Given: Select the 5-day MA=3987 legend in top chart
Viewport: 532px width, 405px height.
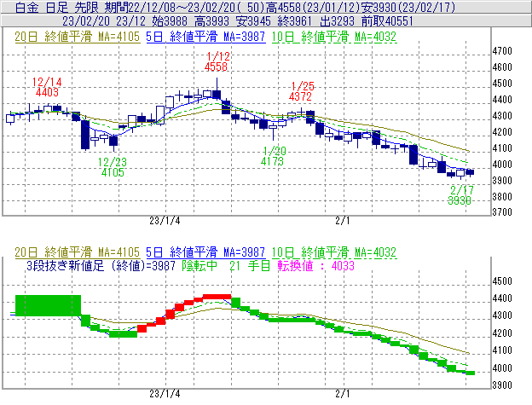Looking at the screenshot, I should (205, 37).
